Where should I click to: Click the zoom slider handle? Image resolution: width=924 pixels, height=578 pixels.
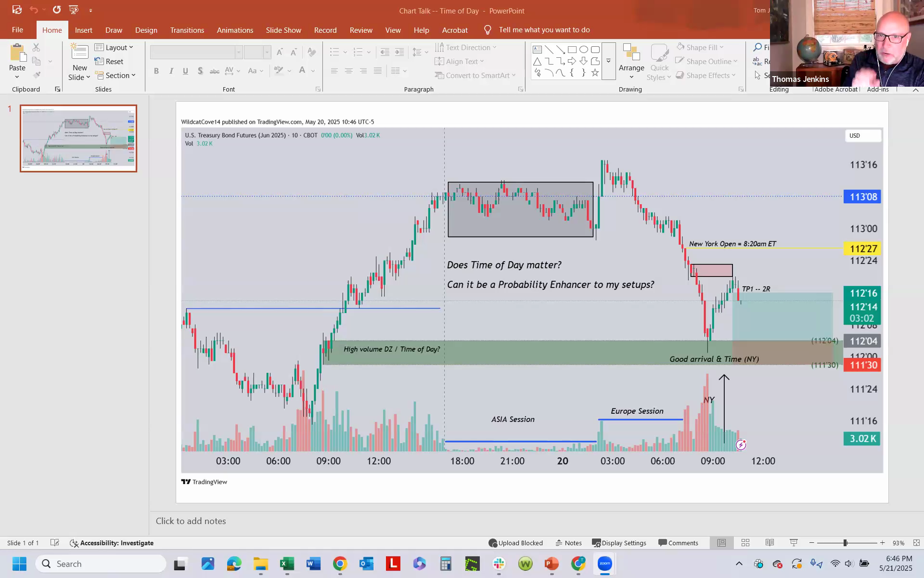[x=845, y=543]
